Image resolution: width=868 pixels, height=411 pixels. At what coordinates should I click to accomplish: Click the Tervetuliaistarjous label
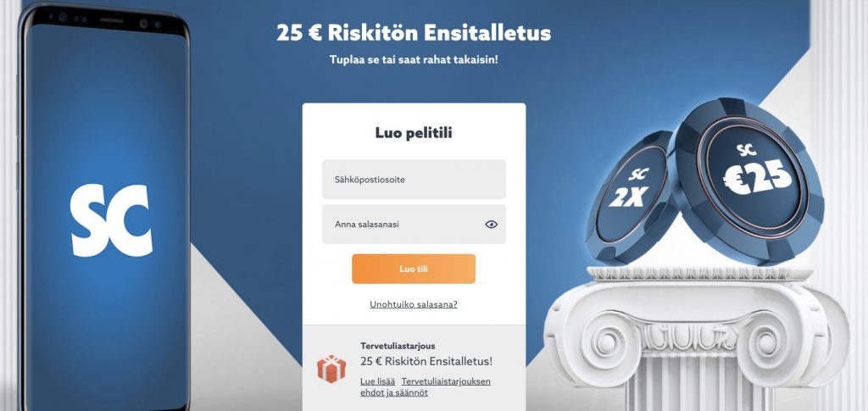(398, 347)
